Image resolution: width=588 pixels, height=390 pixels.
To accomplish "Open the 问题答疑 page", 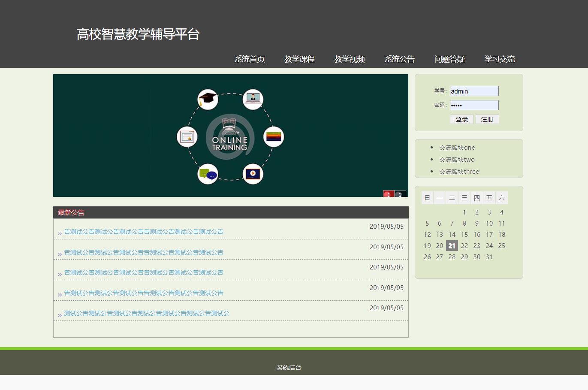I will tap(449, 59).
